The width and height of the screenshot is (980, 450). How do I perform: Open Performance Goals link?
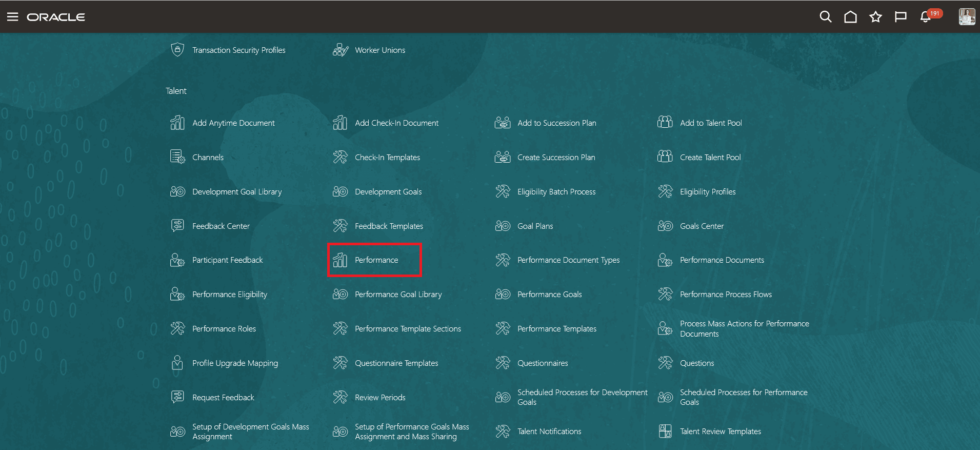[x=550, y=295]
